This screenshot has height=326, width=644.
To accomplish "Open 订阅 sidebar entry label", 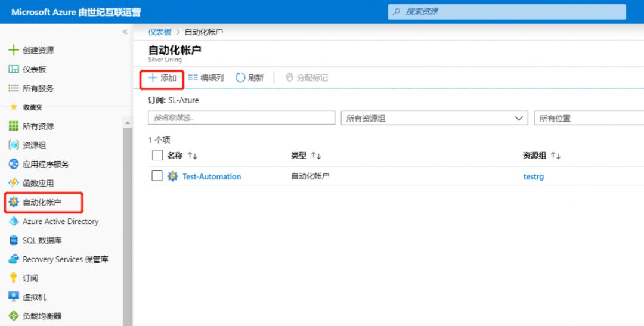I will [30, 278].
